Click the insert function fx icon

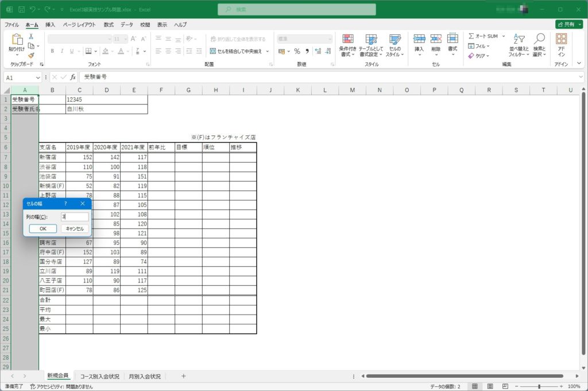tap(73, 77)
